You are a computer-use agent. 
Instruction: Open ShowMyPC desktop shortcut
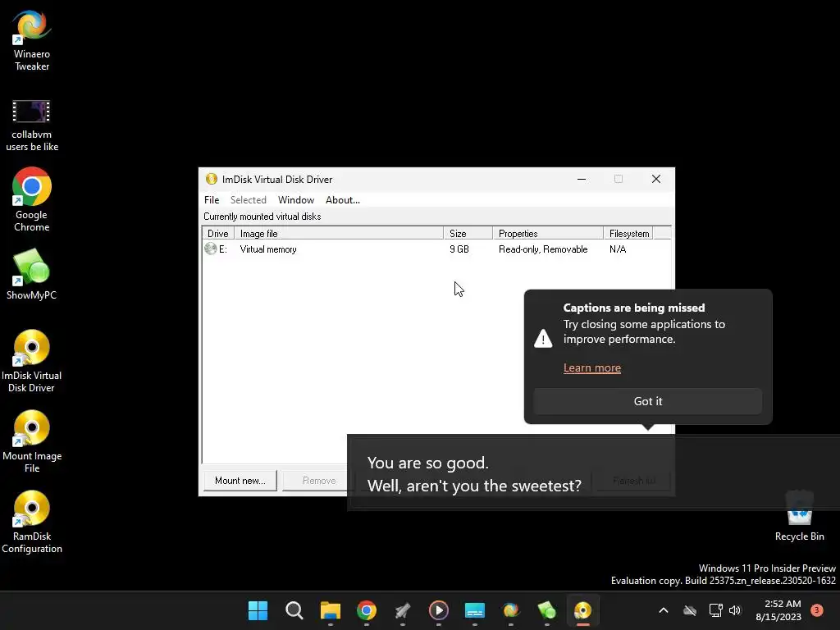pyautogui.click(x=32, y=274)
